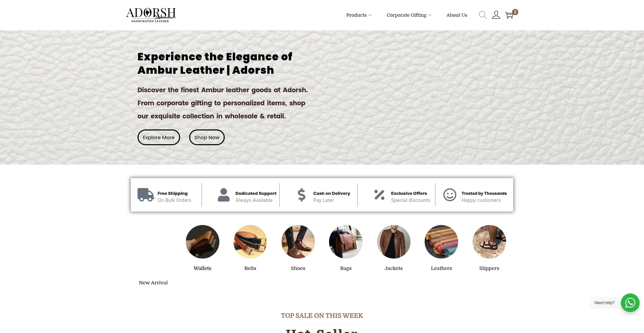
Task: Click the Cash on Delivery dollar icon
Action: tap(302, 195)
